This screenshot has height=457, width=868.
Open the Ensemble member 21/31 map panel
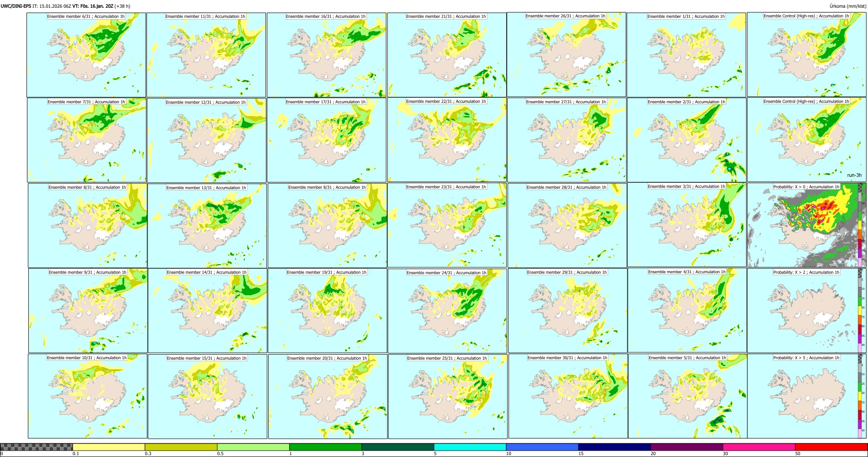coord(447,55)
